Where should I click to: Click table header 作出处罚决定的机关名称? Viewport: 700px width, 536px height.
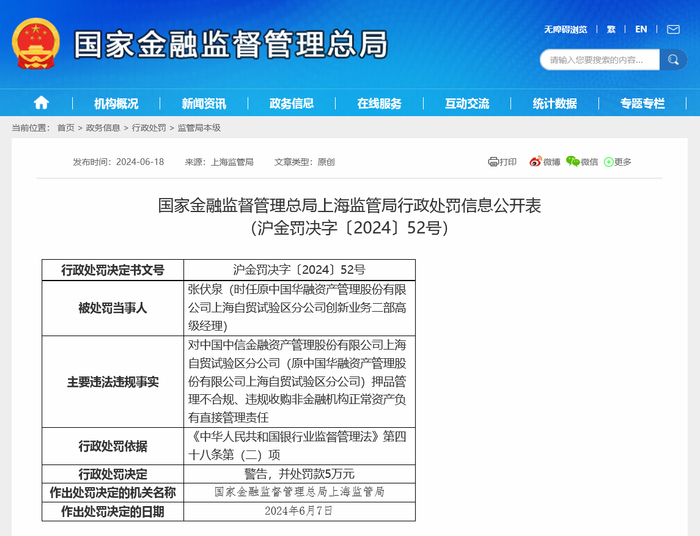[113, 493]
